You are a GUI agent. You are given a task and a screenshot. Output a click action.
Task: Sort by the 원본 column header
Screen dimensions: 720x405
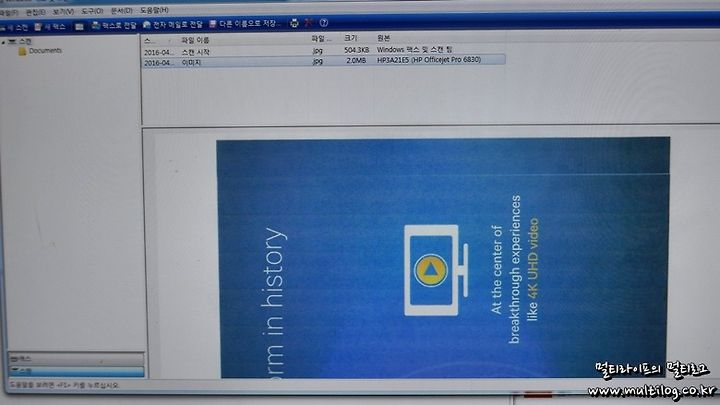tap(383, 38)
